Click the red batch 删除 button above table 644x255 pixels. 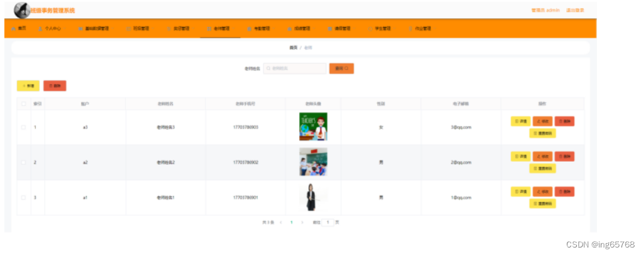point(55,86)
